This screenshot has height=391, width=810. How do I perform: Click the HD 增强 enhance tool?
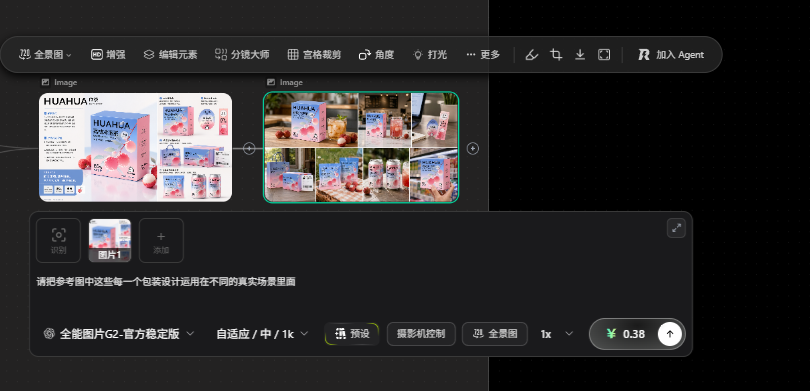pyautogui.click(x=108, y=55)
